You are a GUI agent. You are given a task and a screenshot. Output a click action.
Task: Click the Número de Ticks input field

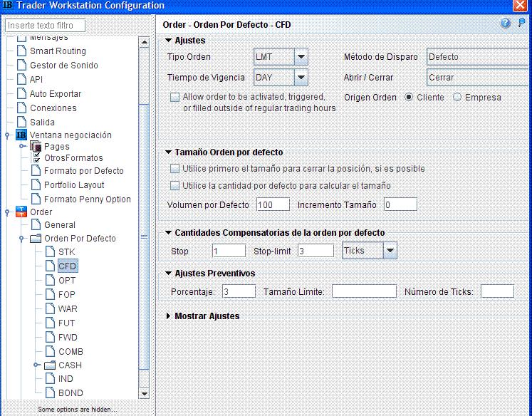[497, 291]
